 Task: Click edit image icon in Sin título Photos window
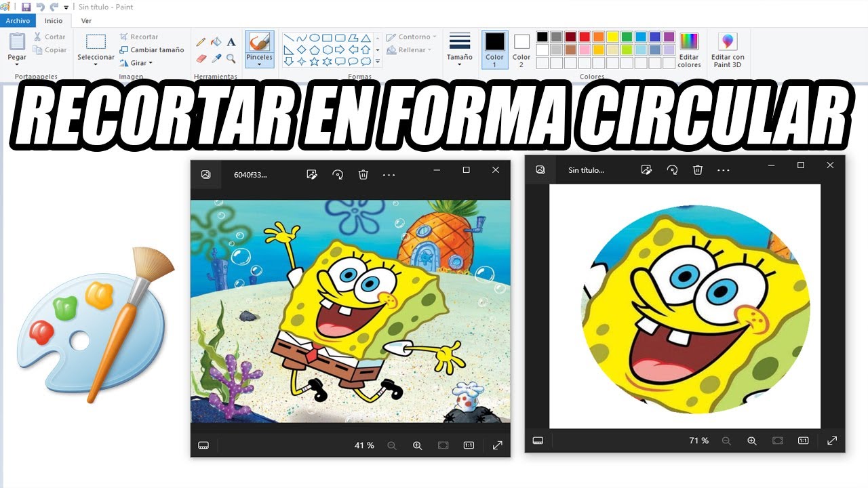click(x=647, y=169)
